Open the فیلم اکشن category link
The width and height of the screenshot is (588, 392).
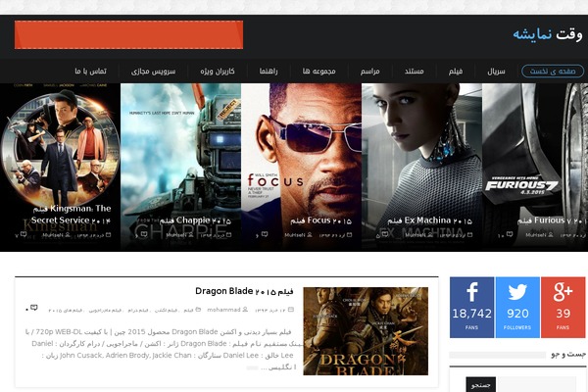[x=167, y=311]
